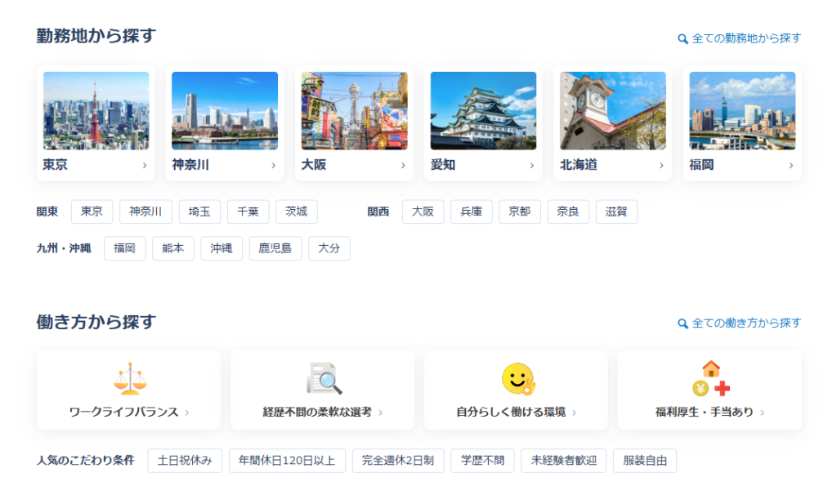This screenshot has width=837, height=504.
Task: Open the ワークライフバランス label
Action: [x=124, y=413]
